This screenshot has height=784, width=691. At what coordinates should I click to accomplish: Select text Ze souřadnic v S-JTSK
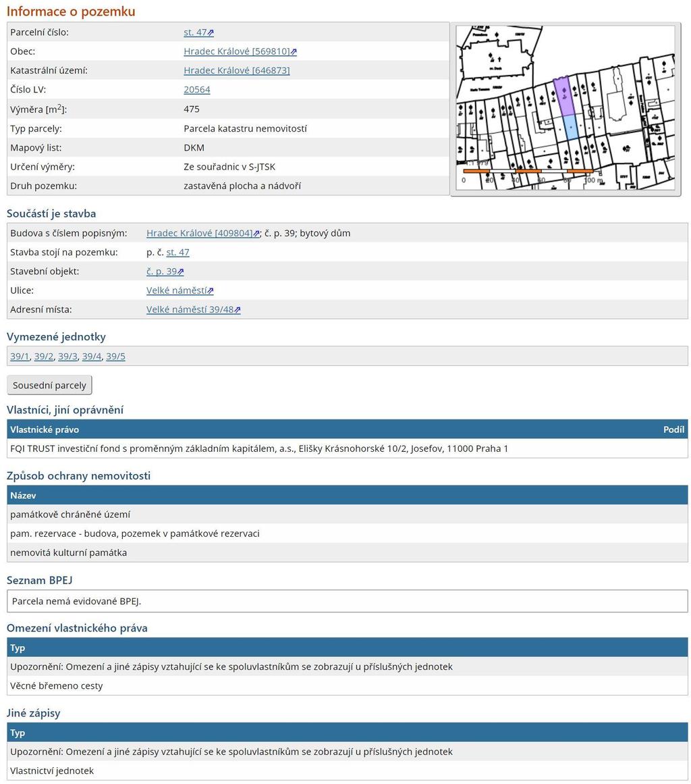(229, 167)
